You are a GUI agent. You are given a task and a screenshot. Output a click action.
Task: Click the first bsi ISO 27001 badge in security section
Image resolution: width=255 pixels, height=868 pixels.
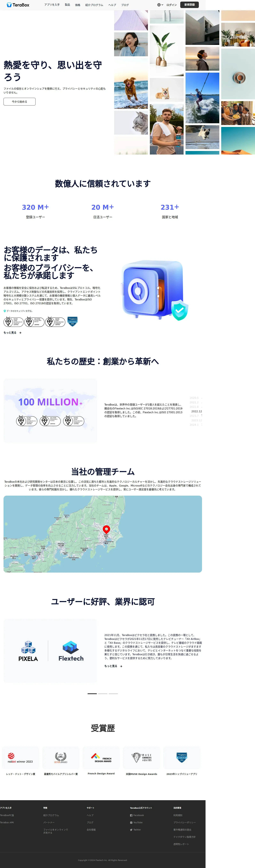[x=13, y=322]
